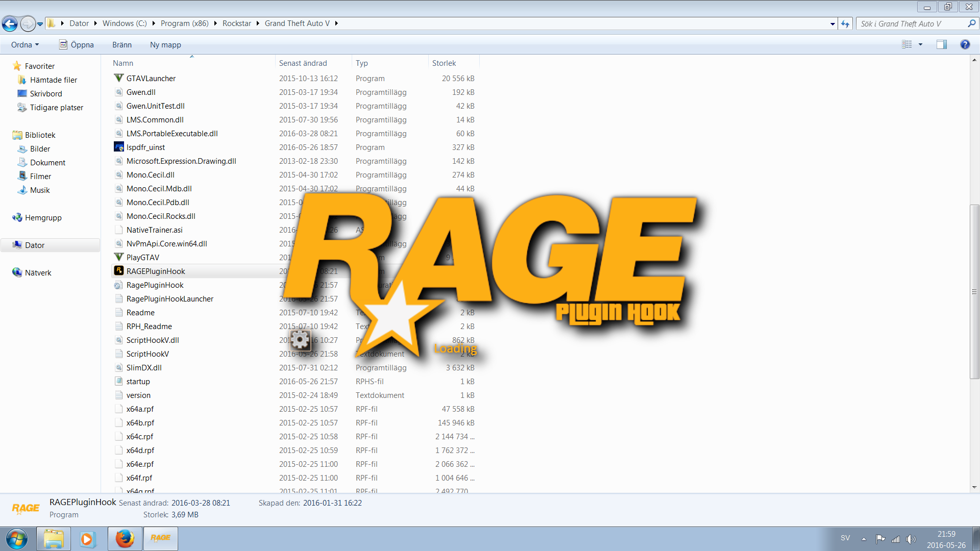
Task: Open the Firefox taskbar icon
Action: (x=125, y=539)
